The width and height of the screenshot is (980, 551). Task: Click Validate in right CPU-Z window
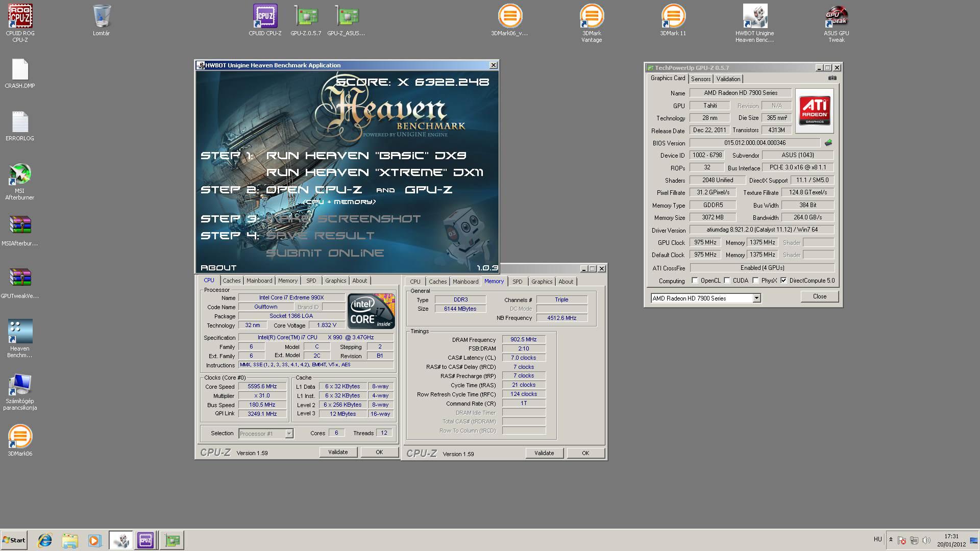[x=544, y=453]
